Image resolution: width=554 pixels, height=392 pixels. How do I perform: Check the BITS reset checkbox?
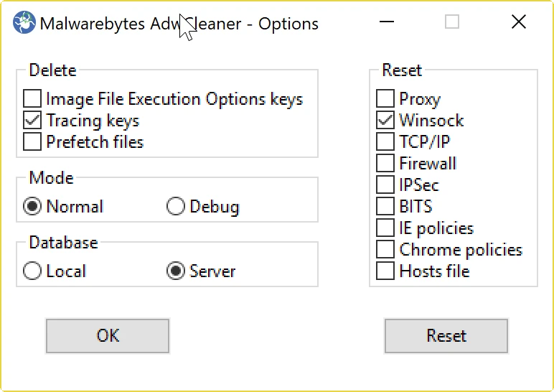click(x=385, y=207)
